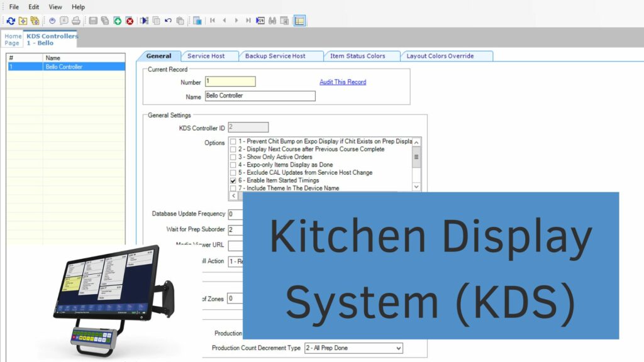Switch to the Layout Colors Override tab
Image resolution: width=644 pixels, height=362 pixels.
(440, 56)
